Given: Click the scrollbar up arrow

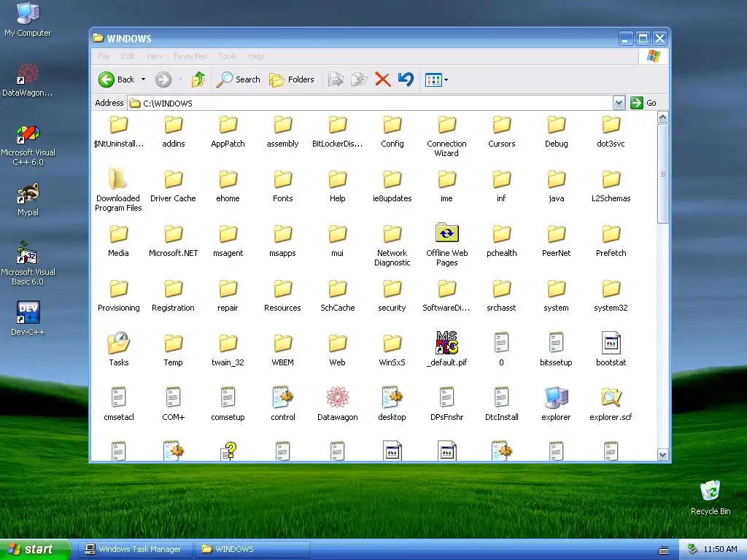Looking at the screenshot, I should pyautogui.click(x=662, y=117).
